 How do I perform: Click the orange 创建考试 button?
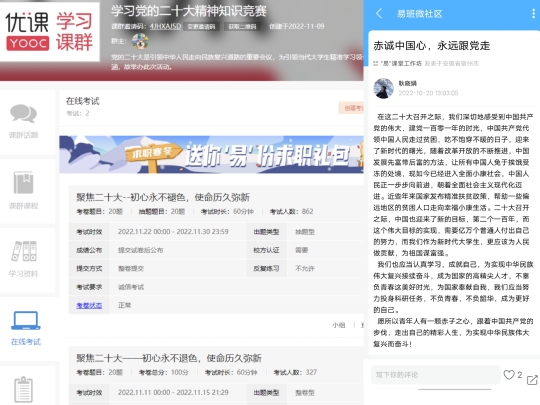[352, 108]
